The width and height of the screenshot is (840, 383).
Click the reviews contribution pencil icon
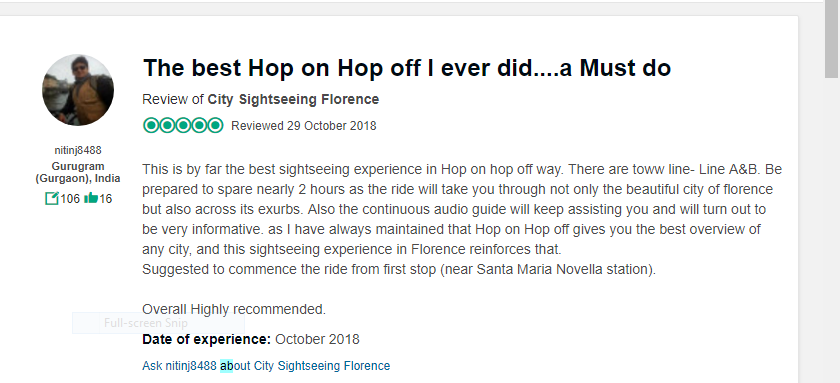click(x=51, y=199)
